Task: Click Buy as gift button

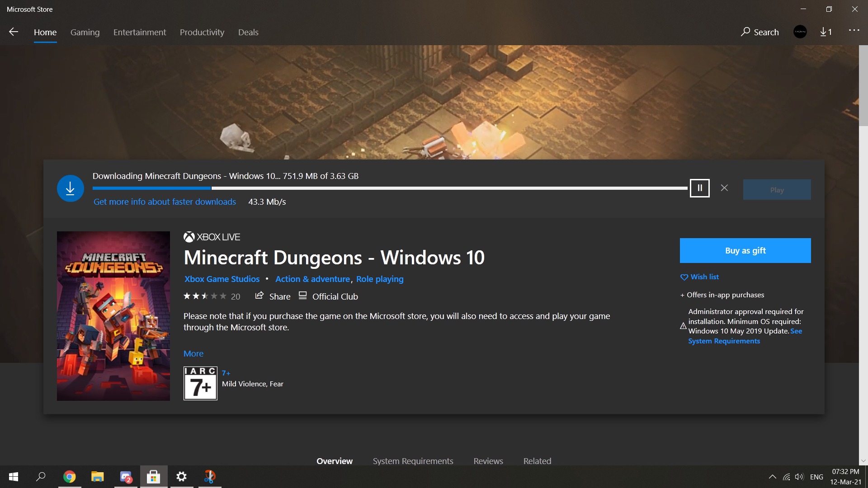Action: (745, 250)
